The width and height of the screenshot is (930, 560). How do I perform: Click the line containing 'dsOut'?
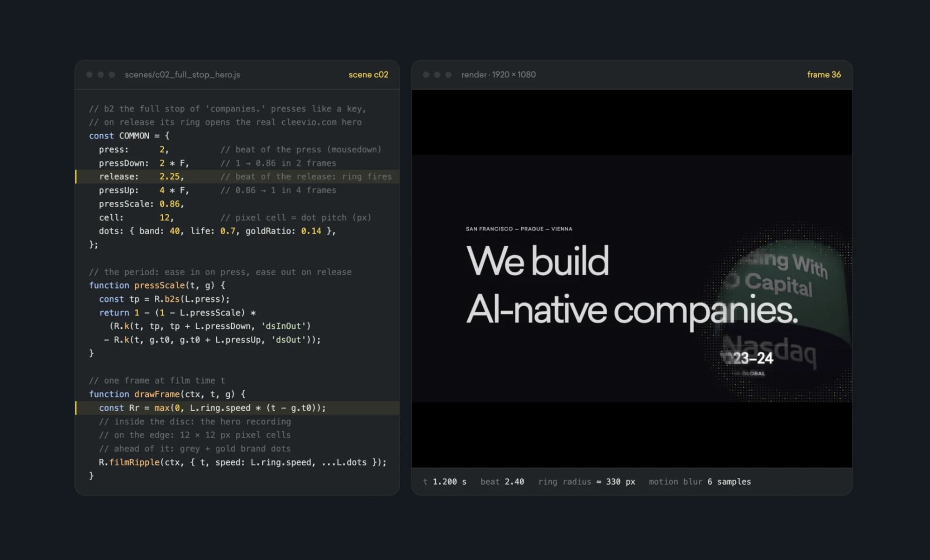click(x=213, y=340)
